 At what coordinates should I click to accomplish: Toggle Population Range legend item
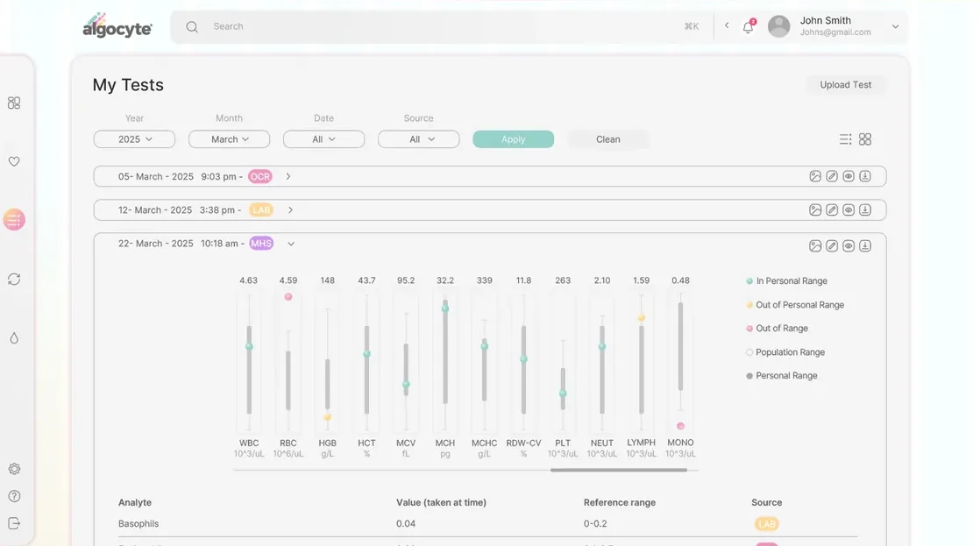tap(785, 352)
